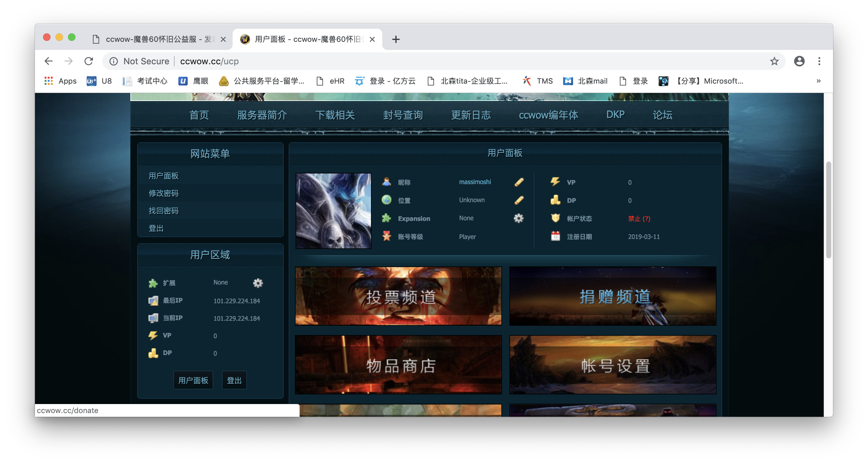Edit the Unknown location using pencil icon
This screenshot has height=463, width=868.
pyautogui.click(x=519, y=200)
